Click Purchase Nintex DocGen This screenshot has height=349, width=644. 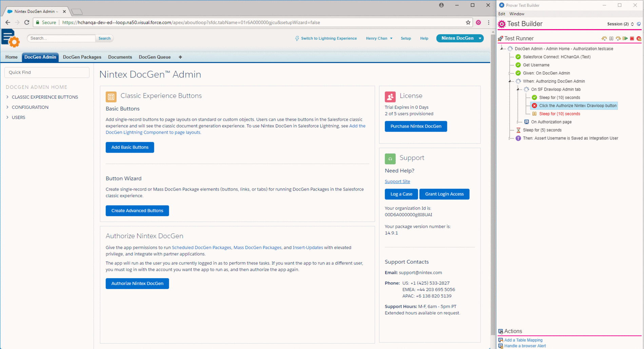tap(416, 126)
